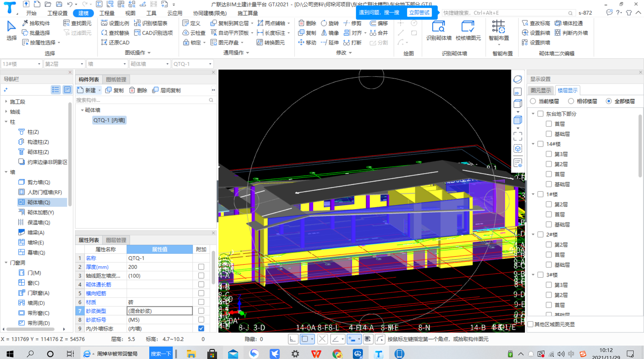Toggle 附加 checkbox for 厚度 row
This screenshot has width=644, height=359.
click(x=201, y=267)
